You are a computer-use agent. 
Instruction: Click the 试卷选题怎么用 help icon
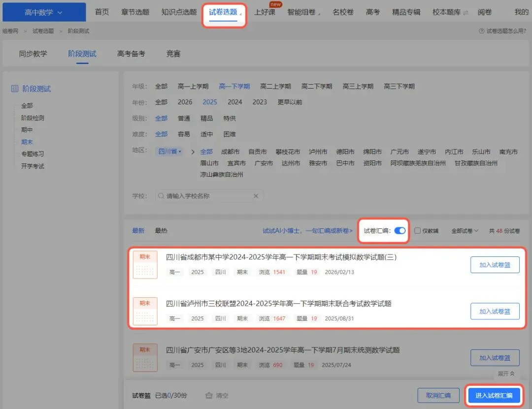(x=481, y=31)
